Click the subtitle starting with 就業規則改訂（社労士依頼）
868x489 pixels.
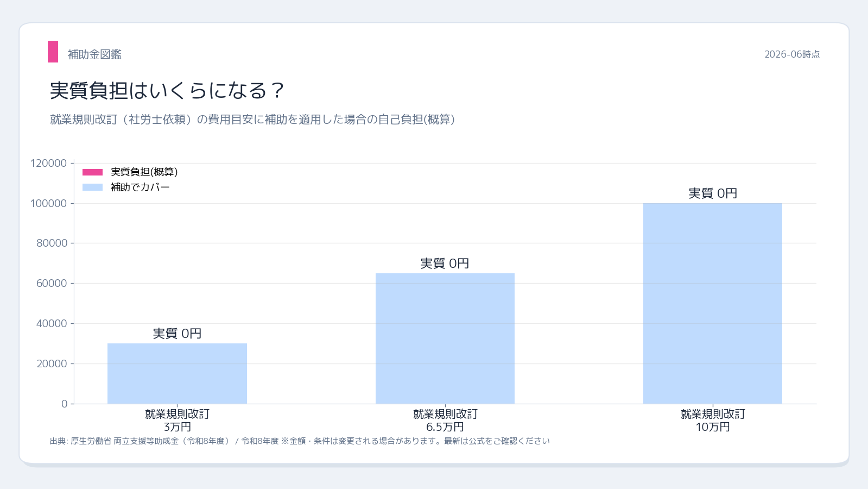252,120
